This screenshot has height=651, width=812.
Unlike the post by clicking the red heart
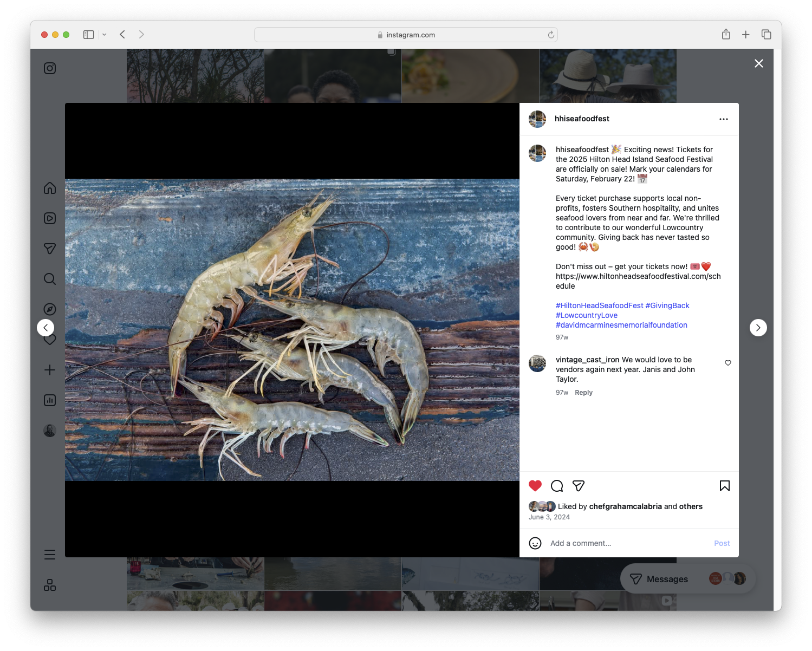click(535, 486)
